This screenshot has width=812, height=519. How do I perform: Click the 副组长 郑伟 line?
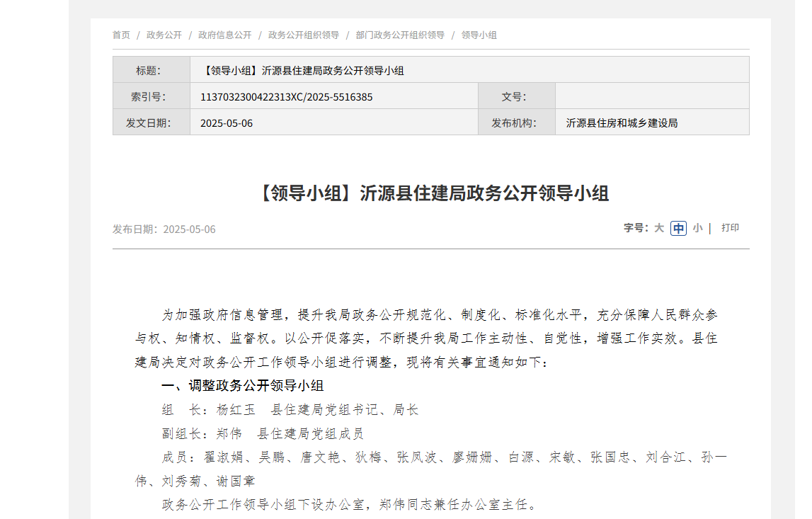[x=263, y=434]
